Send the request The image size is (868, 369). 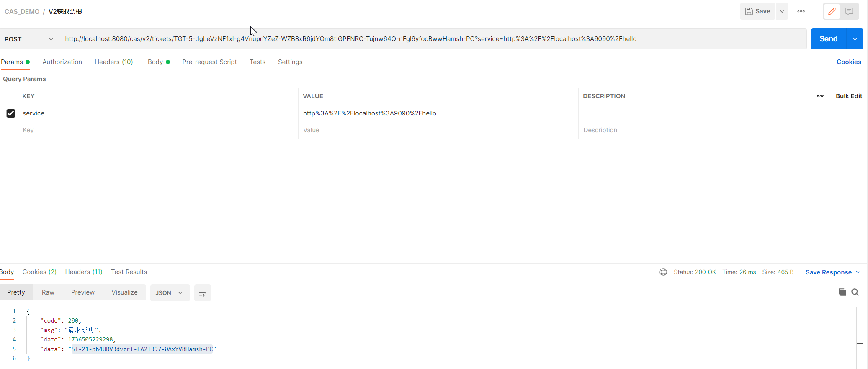coord(828,39)
